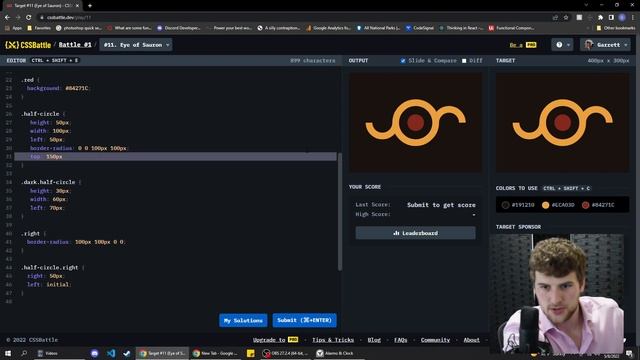Open Sticky Notes from the taskbar
Viewport: 640px width, 360px height.
click(251, 353)
